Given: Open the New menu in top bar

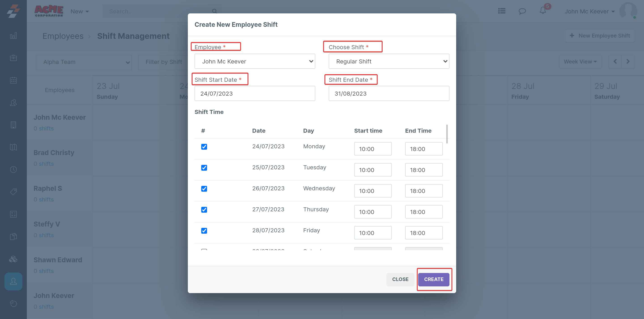Looking at the screenshot, I should [x=80, y=11].
